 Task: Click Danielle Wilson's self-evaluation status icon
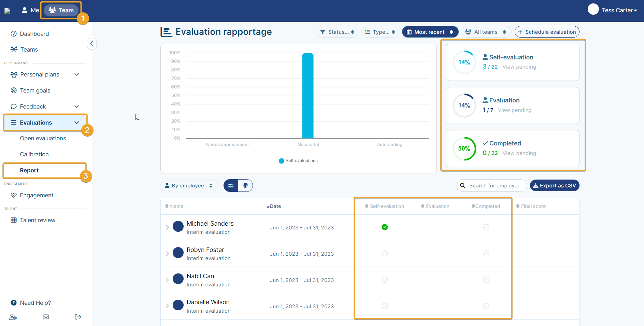click(x=385, y=306)
